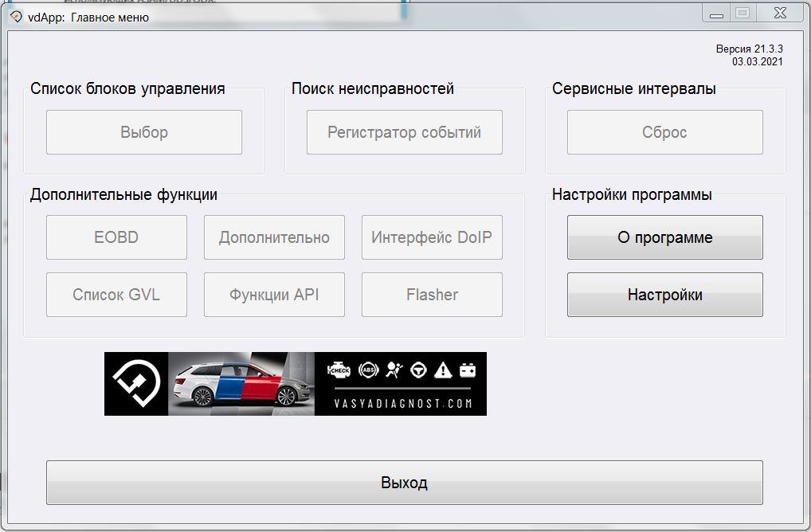The image size is (811, 532).
Task: Click the Список блоков управления heading
Action: click(127, 88)
